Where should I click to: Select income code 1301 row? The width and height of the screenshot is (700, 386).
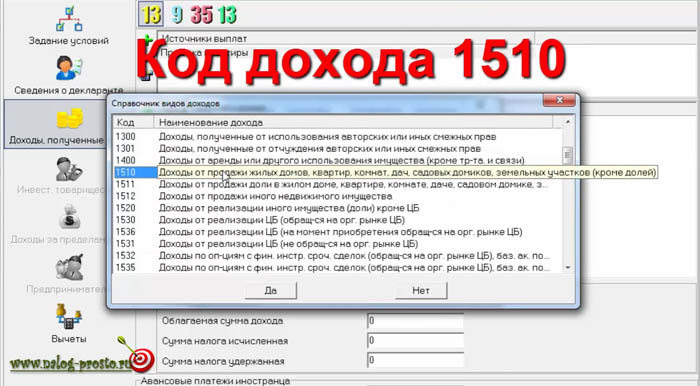[338, 149]
